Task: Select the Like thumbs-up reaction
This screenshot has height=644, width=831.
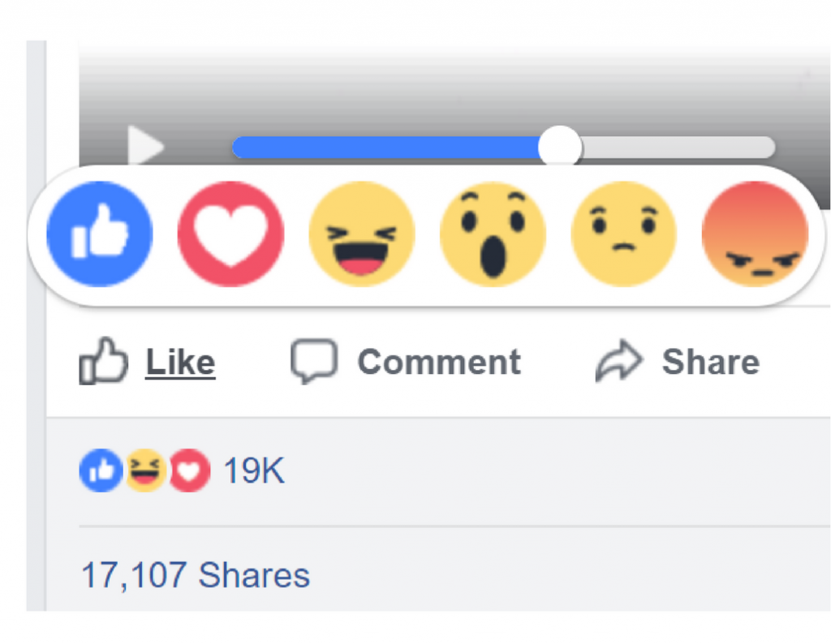Action: (x=99, y=234)
